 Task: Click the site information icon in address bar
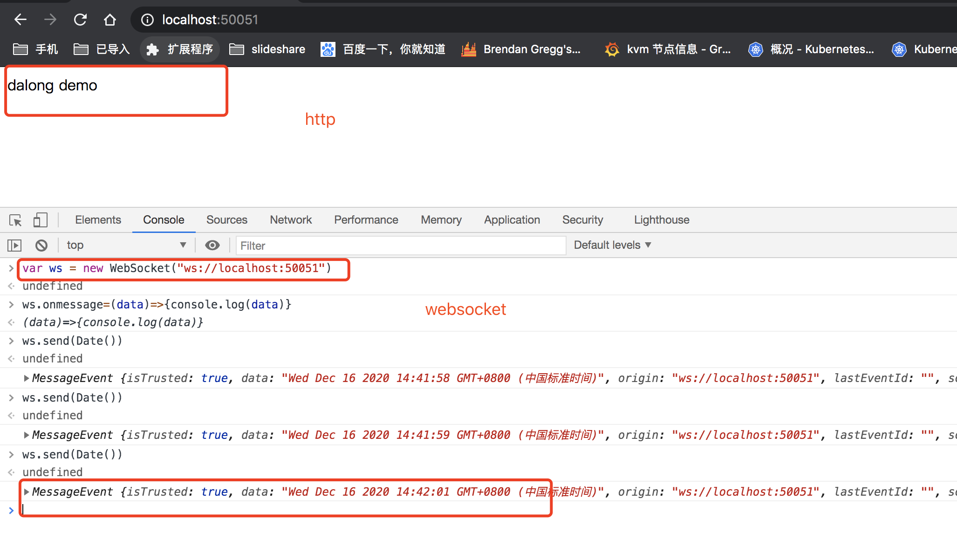coord(147,20)
